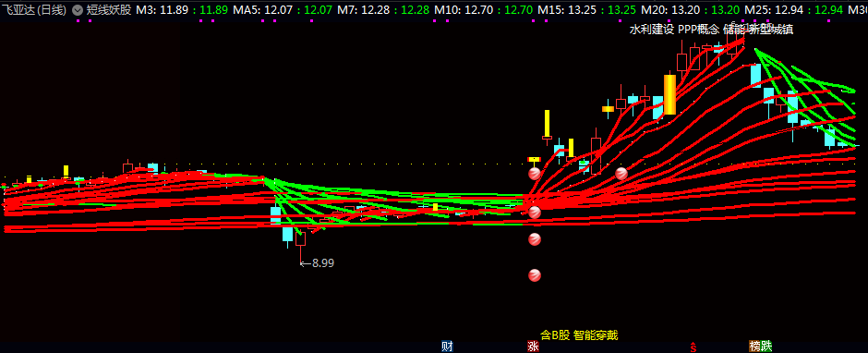
Task: Click the white M25: 12.94 label
Action: click(775, 10)
